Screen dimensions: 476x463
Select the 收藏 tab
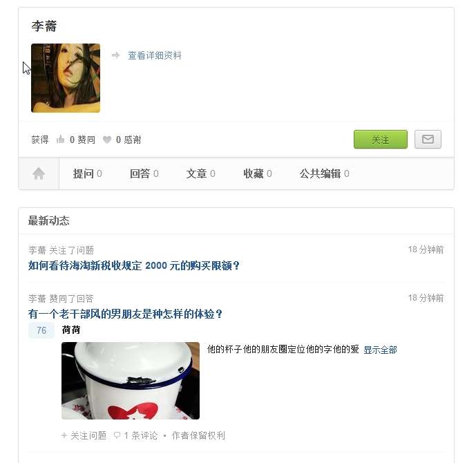257,173
